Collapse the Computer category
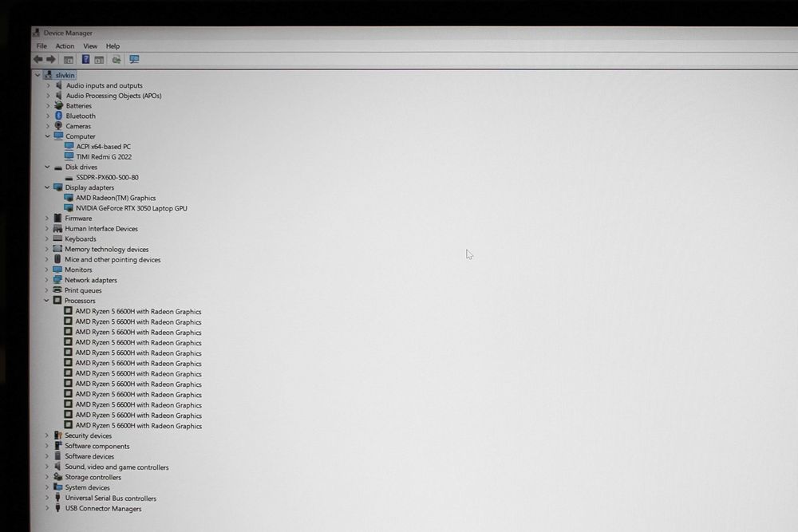Viewport: 798px width, 532px height. [48, 136]
